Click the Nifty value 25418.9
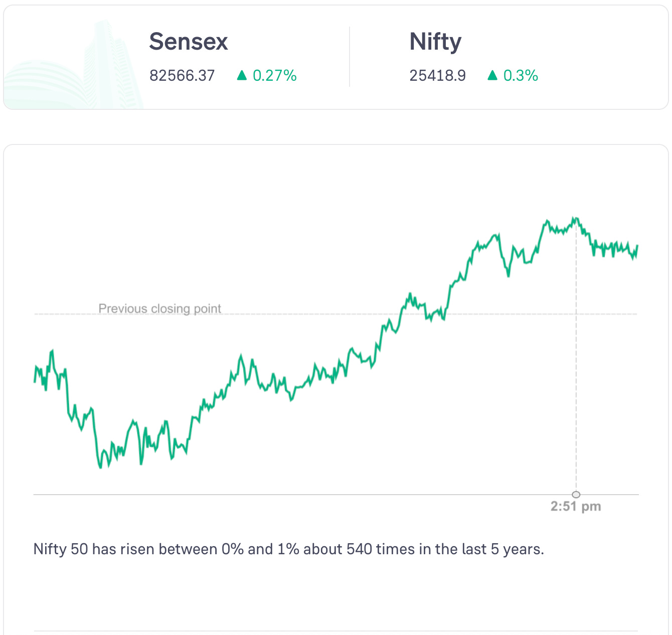Viewport: 672px width, 635px height. 437,76
